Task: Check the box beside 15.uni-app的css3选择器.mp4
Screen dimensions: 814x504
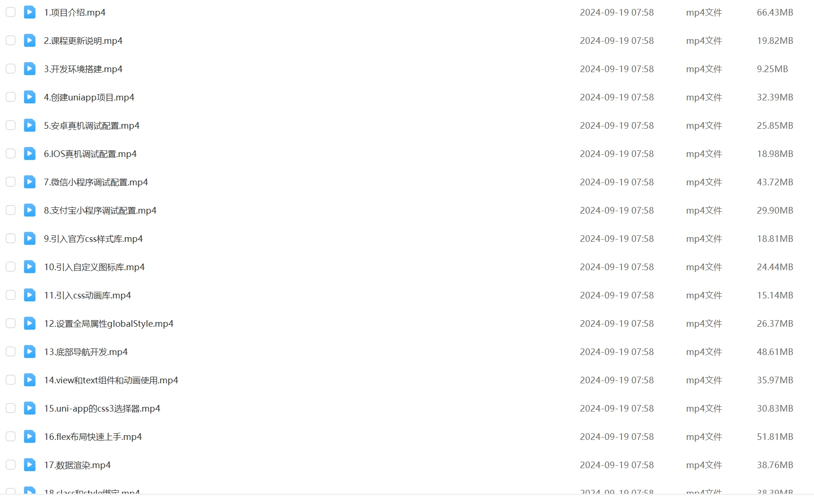Action: [10, 408]
